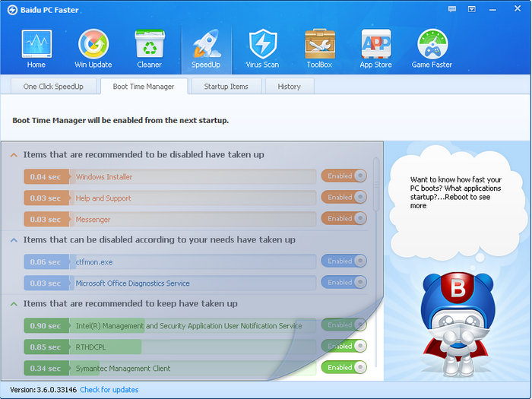This screenshot has width=532, height=399.
Task: Open the Home section icon
Action: pyautogui.click(x=36, y=44)
